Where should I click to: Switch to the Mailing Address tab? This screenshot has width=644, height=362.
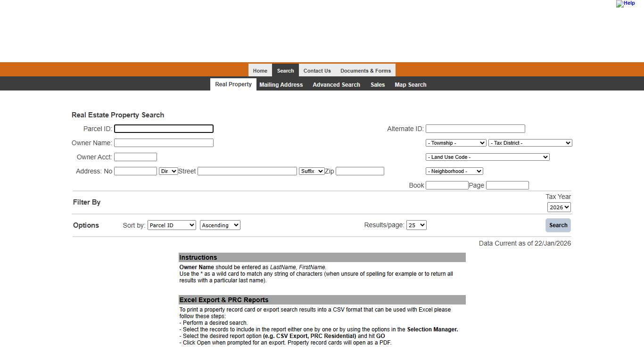(x=281, y=84)
